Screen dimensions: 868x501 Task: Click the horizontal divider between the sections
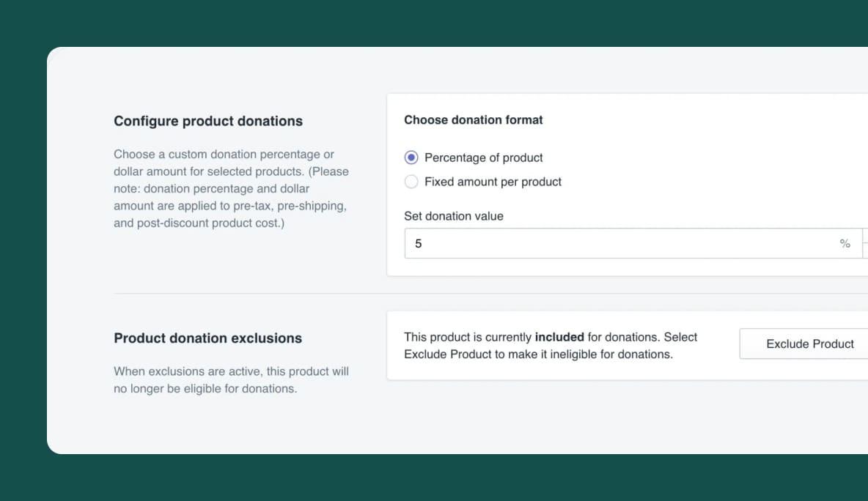(x=249, y=293)
